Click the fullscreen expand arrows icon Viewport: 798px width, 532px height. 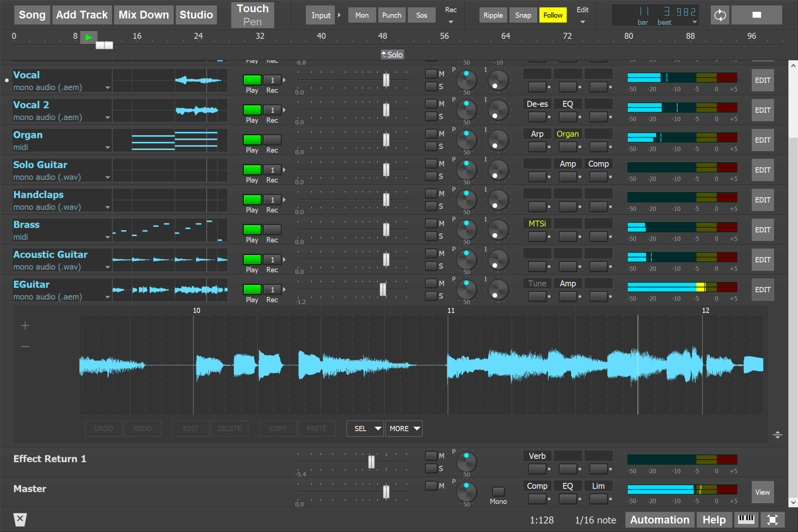(773, 519)
